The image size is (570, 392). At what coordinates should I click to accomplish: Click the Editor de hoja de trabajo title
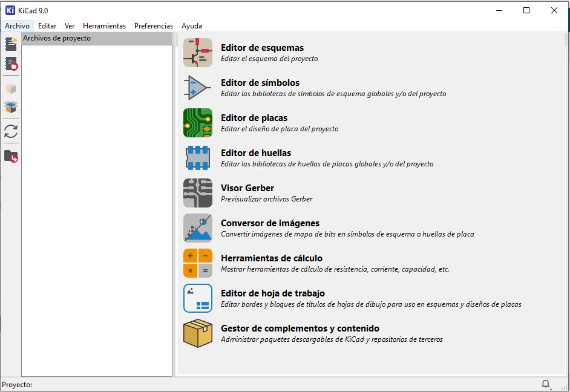click(273, 293)
